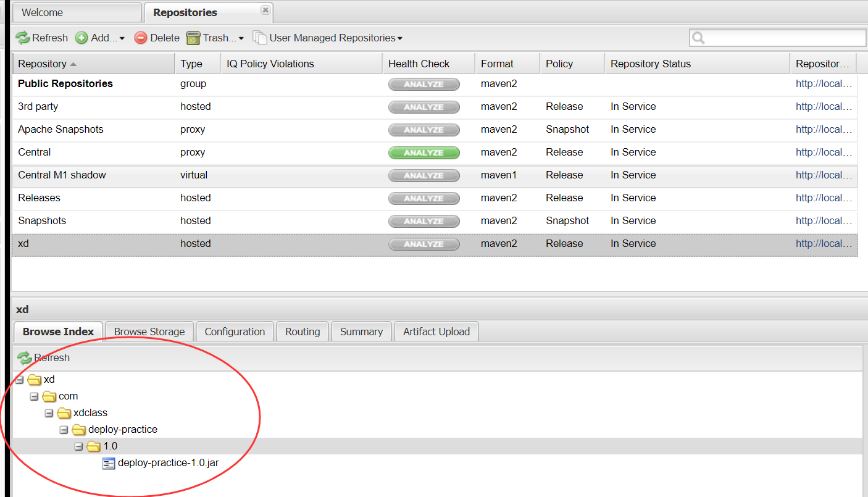Screen dimensions: 868x497
Task: Select the Snapshots repository name
Action: [42, 221]
